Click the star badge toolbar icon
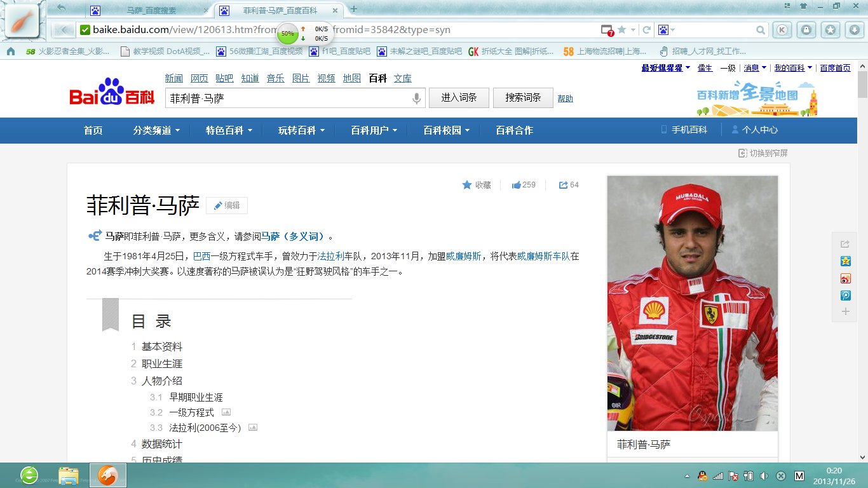The width and height of the screenshot is (868, 488). click(x=831, y=30)
